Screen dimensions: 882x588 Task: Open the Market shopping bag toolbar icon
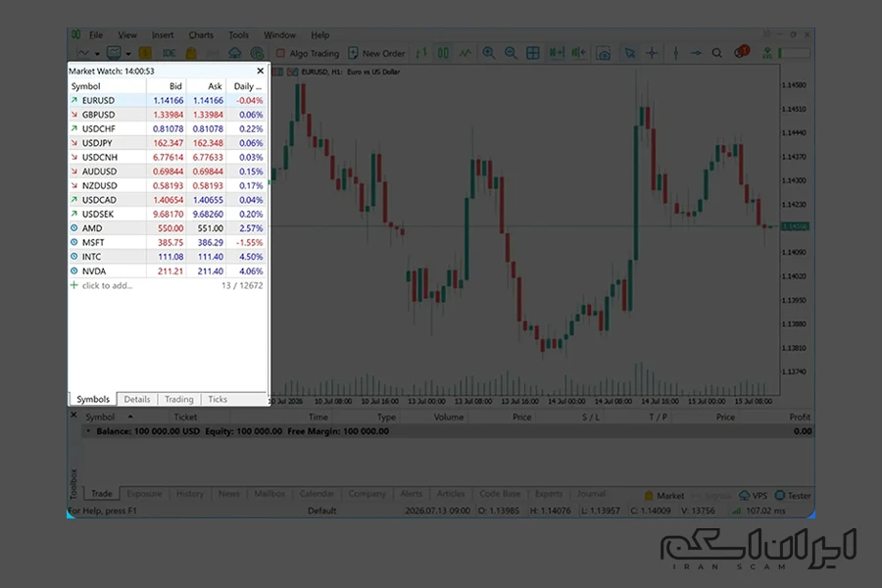tap(191, 54)
